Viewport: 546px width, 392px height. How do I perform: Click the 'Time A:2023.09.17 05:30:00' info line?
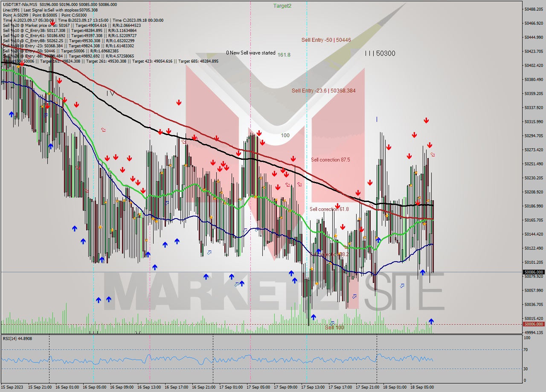pos(29,20)
